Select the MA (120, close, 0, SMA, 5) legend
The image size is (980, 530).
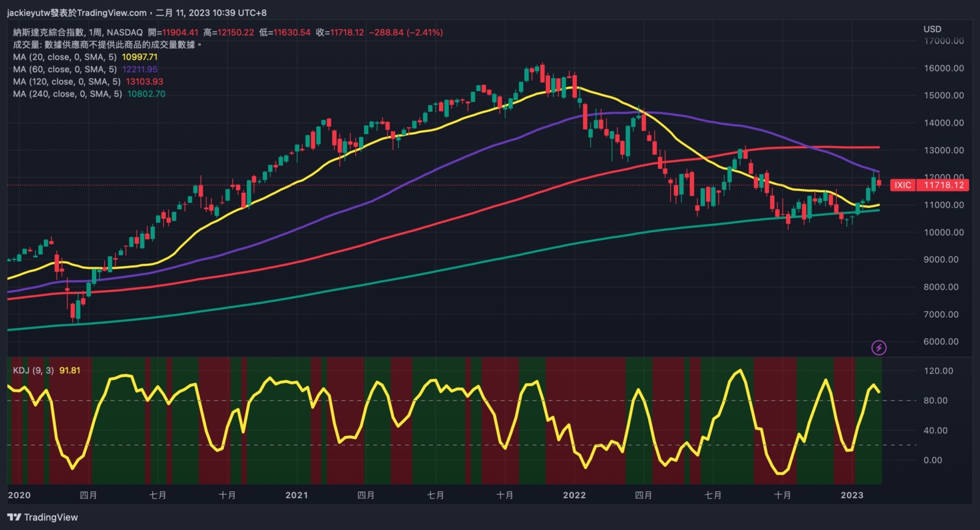point(67,81)
